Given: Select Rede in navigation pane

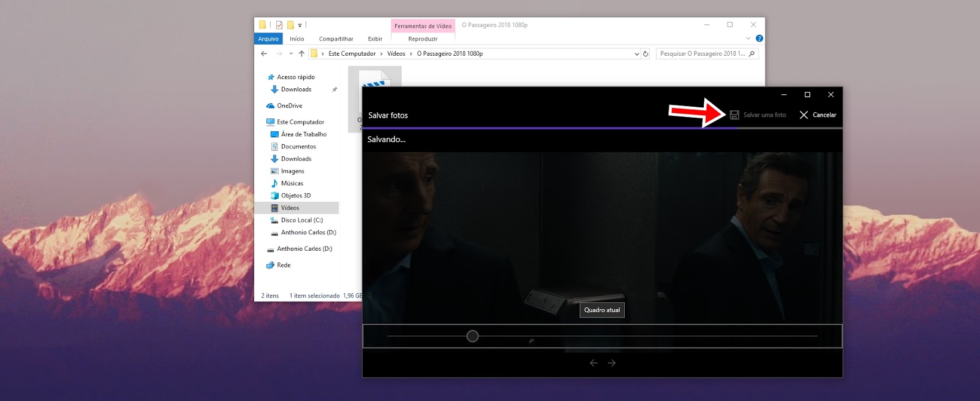Looking at the screenshot, I should pyautogui.click(x=284, y=265).
